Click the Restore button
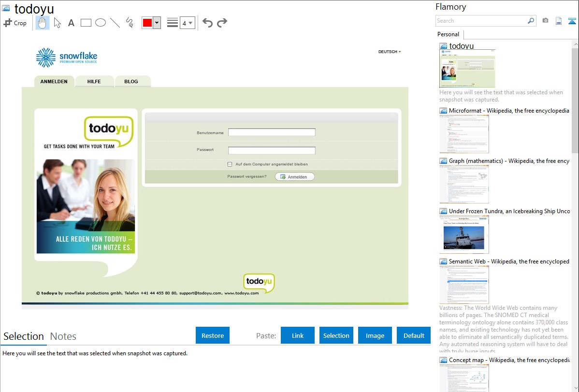The height and width of the screenshot is (392, 579). pyautogui.click(x=213, y=335)
